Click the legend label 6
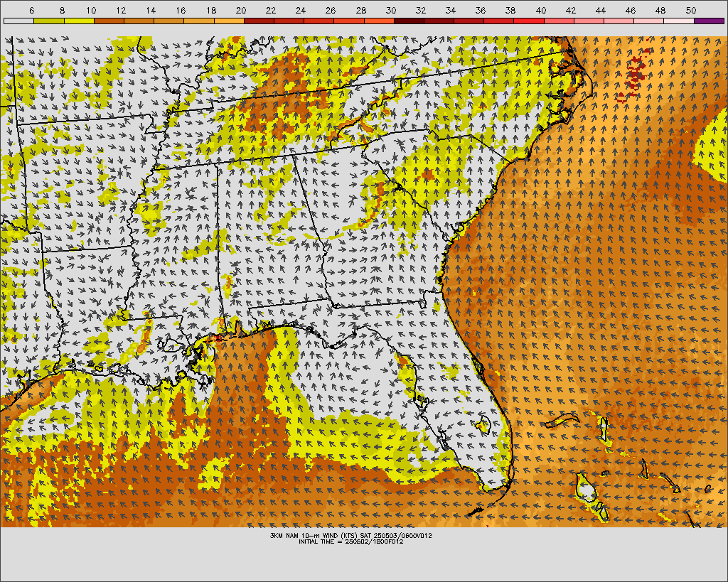The image size is (728, 582). [31, 10]
